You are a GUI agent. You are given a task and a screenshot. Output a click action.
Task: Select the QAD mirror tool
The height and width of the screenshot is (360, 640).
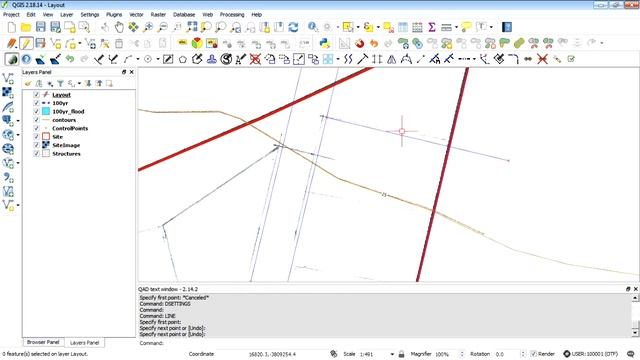point(391,59)
